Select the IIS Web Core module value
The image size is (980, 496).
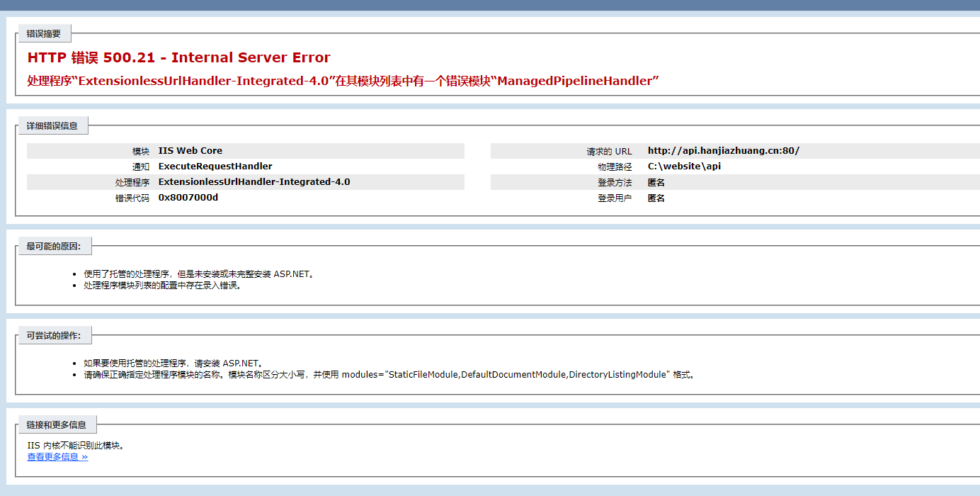click(x=190, y=151)
